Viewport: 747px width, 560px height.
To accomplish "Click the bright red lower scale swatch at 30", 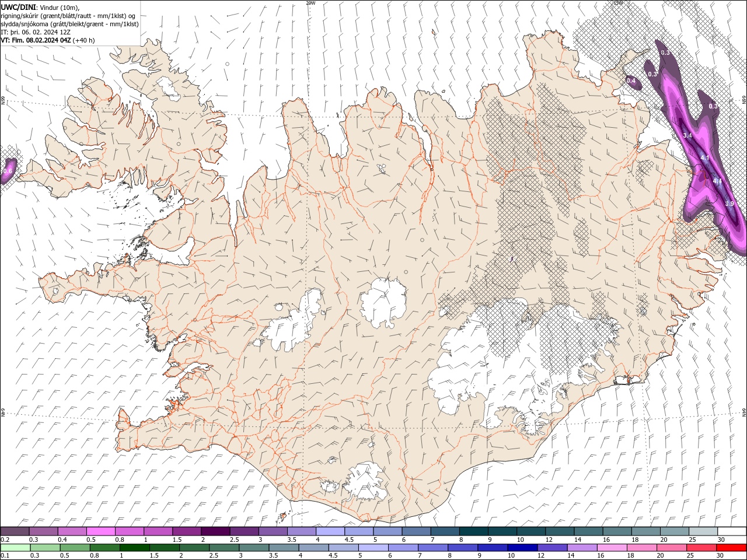I will click(731, 548).
